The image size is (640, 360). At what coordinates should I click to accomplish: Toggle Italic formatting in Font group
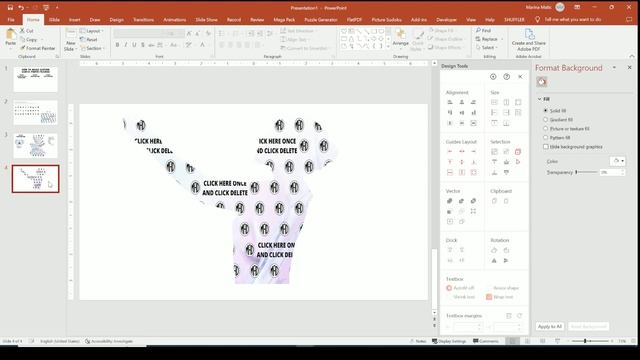point(126,45)
